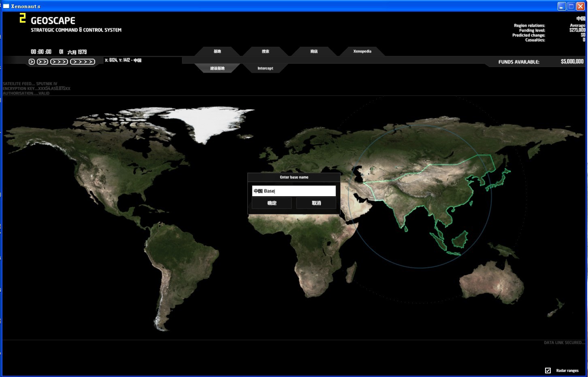Viewport: 588px width, 377px height.
Task: Open the Xenopedia tab
Action: tap(362, 51)
